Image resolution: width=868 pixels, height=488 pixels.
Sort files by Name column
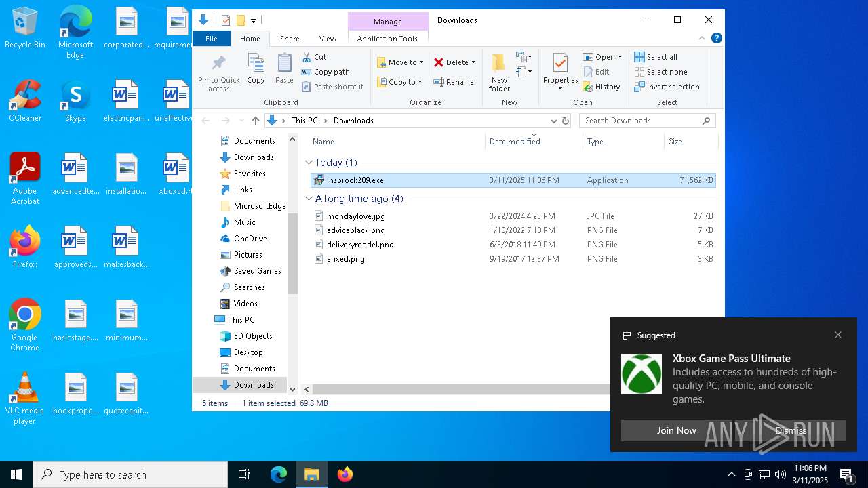(323, 142)
